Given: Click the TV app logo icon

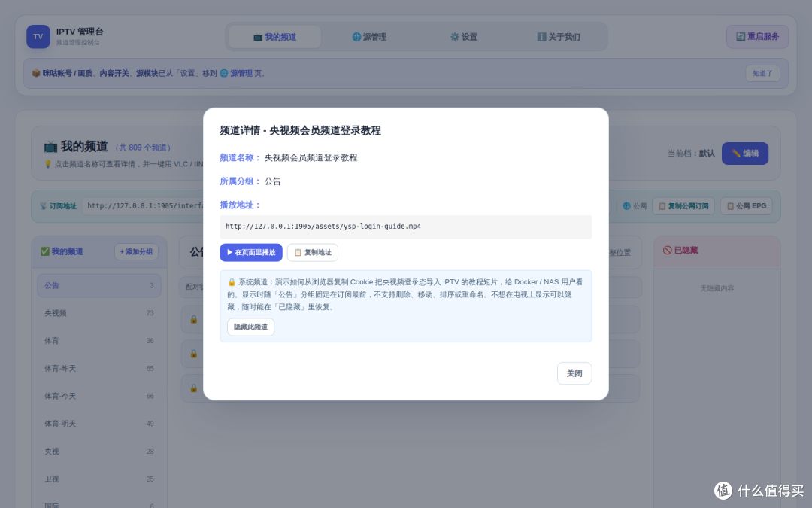Looking at the screenshot, I should 38,37.
